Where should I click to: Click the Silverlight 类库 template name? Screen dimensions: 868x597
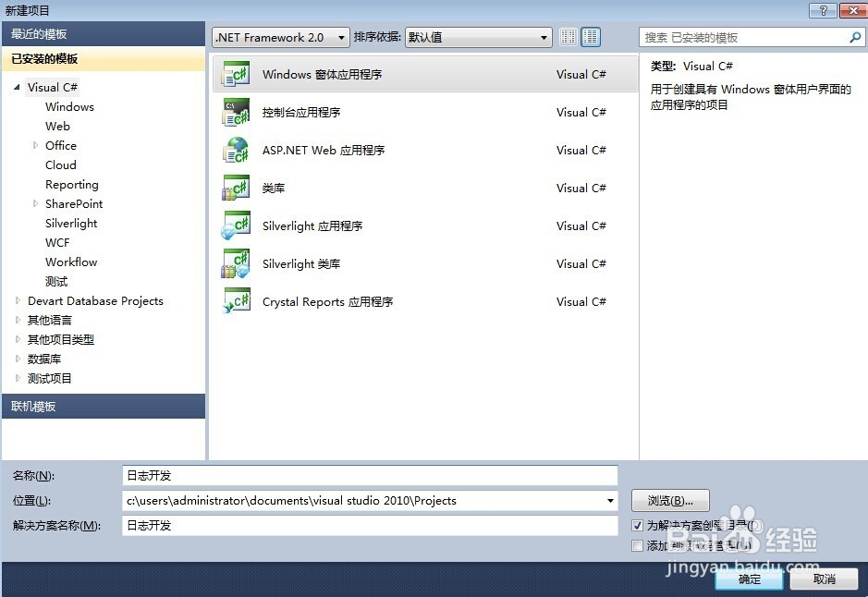pos(301,264)
